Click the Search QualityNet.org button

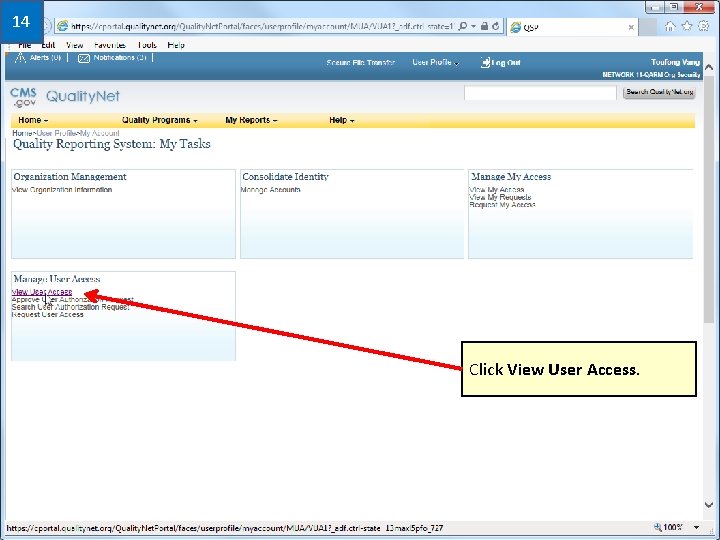coord(659,92)
